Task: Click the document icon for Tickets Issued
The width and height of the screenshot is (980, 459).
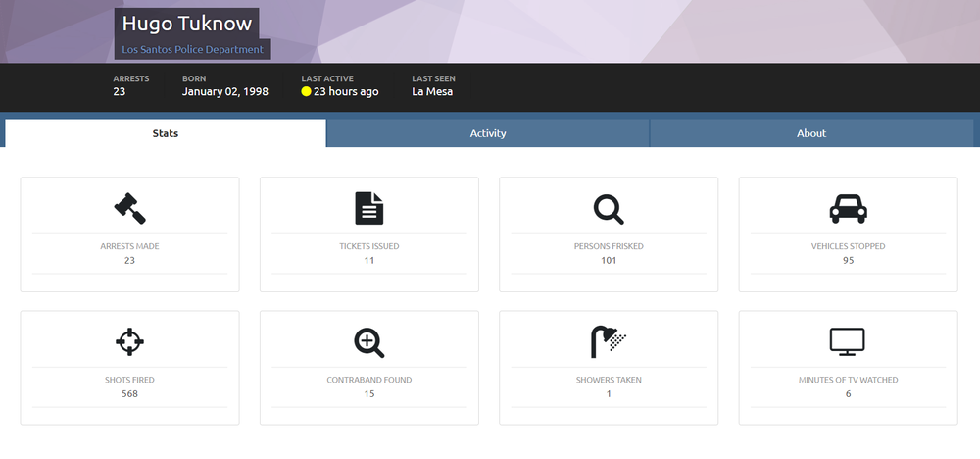Action: [x=369, y=208]
